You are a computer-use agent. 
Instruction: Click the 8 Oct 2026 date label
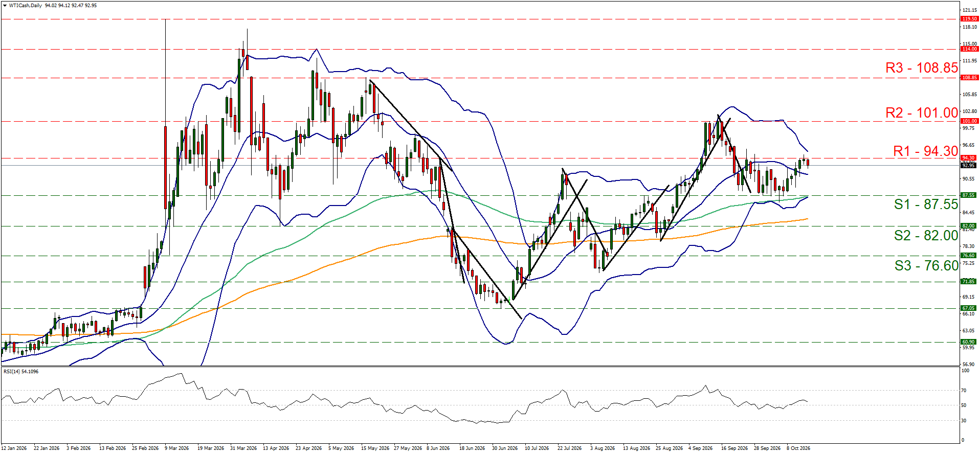(x=798, y=448)
